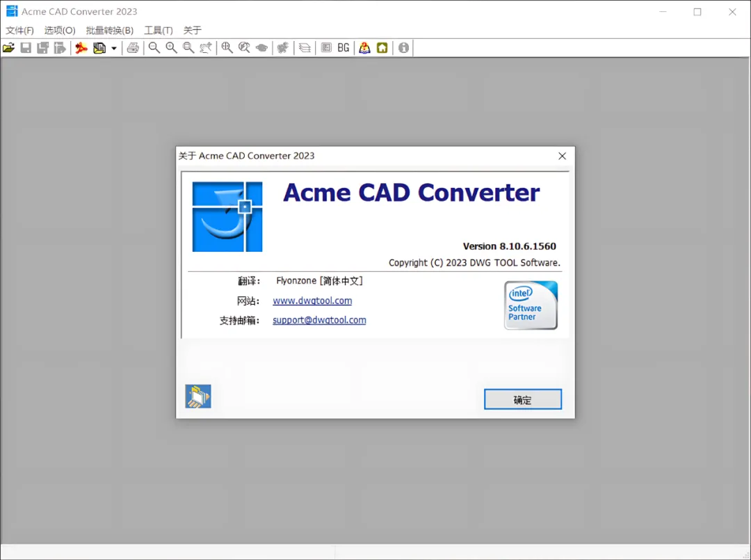The height and width of the screenshot is (560, 751).
Task: Click the Save floppy disk icon
Action: (x=26, y=48)
